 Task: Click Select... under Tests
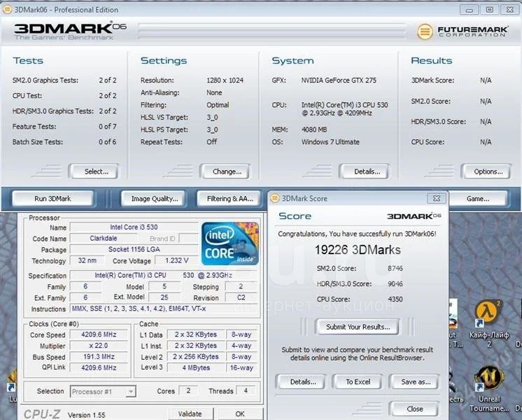[x=94, y=171]
